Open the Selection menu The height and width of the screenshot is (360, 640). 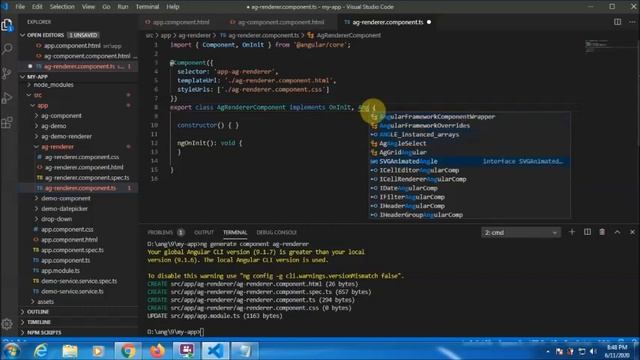click(62, 7)
